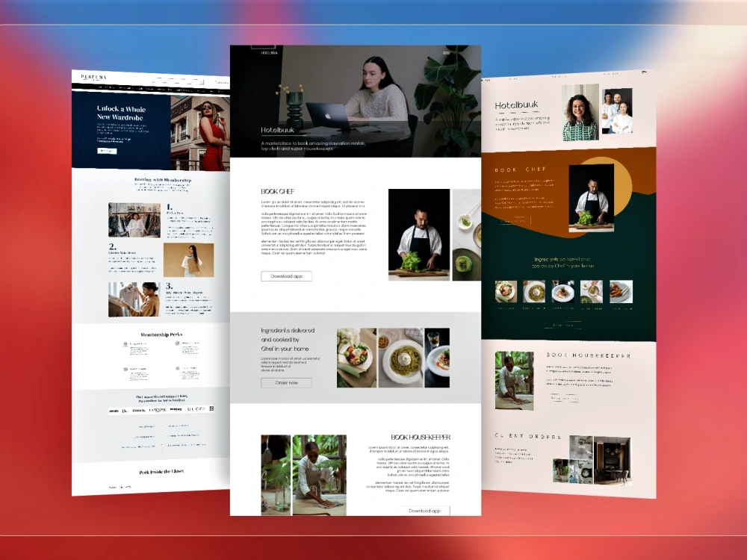747x560 pixels.
Task: Open the second dish thumbnail, the pasta plate
Action: tap(534, 291)
